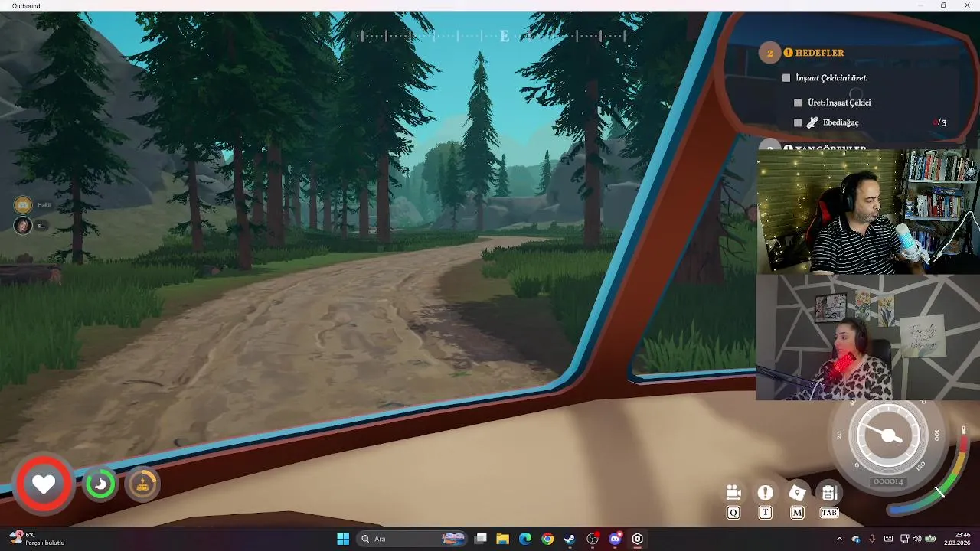Click the M key hint
The image size is (980, 551).
coord(797,513)
